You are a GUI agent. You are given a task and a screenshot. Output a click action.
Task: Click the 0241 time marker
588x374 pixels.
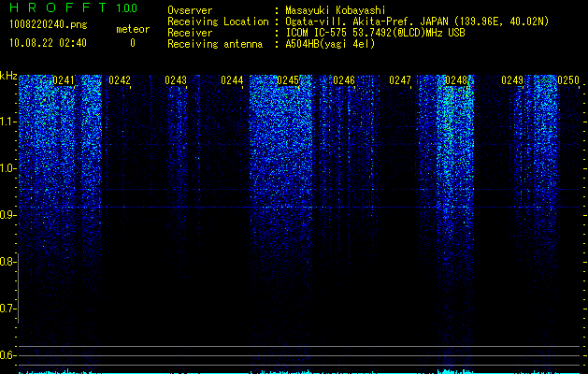pyautogui.click(x=64, y=80)
